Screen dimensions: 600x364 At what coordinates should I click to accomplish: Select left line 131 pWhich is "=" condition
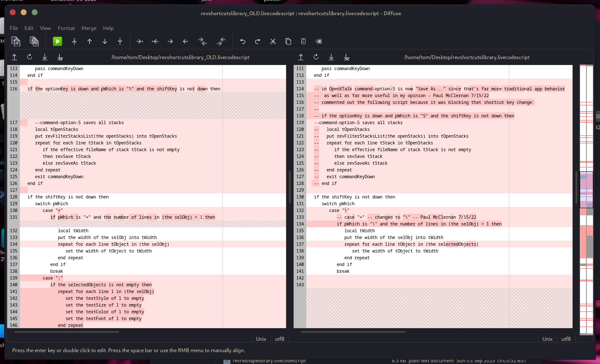click(133, 217)
